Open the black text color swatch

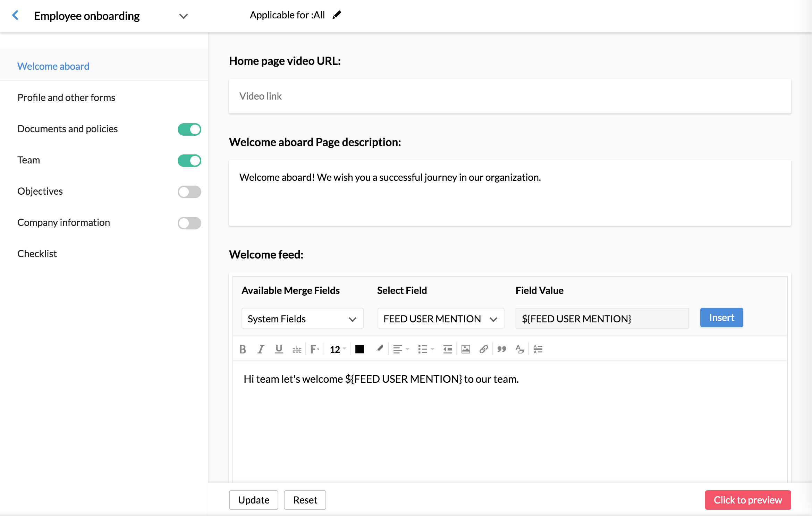(x=360, y=349)
